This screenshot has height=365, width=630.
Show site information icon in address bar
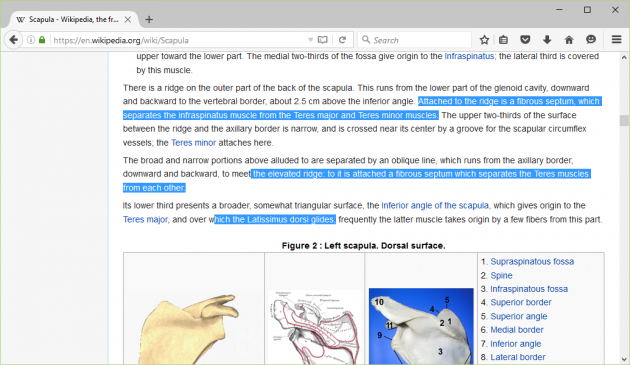click(31, 40)
